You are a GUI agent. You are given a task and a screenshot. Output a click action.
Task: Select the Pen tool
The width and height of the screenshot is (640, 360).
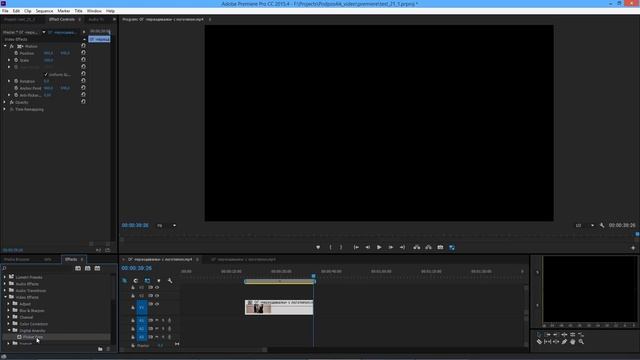coord(564,342)
